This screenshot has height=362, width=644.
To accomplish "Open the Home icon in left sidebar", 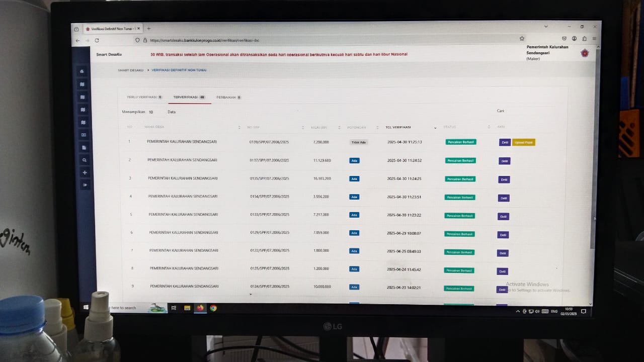I will tap(82, 72).
